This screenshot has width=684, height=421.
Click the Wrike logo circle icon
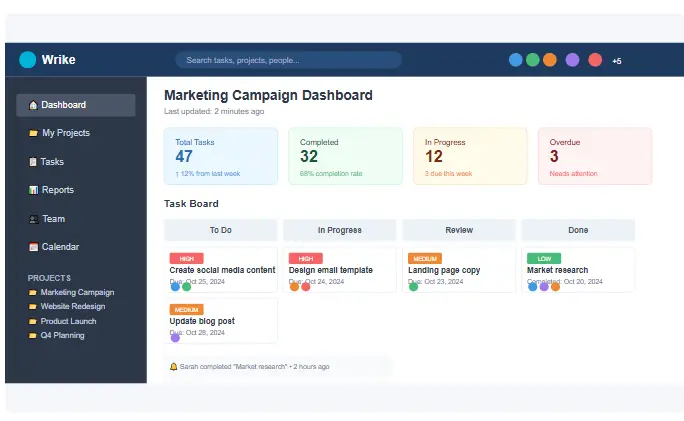pyautogui.click(x=27, y=60)
